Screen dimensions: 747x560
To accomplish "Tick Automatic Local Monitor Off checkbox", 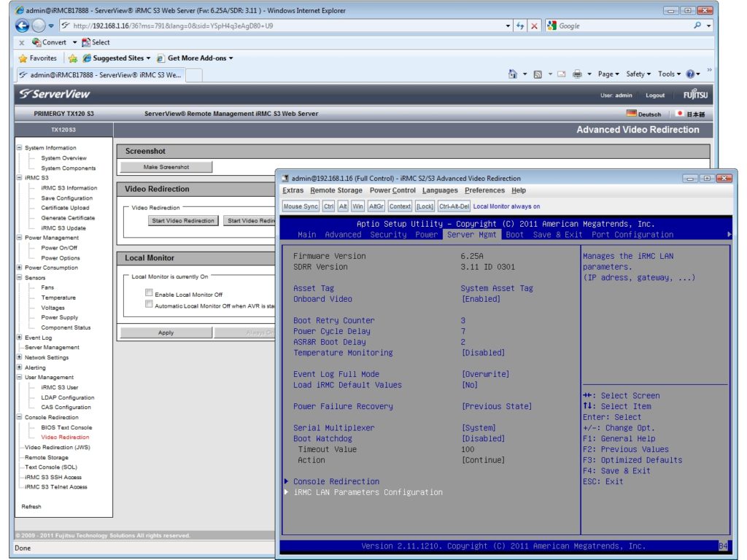I will pos(150,305).
